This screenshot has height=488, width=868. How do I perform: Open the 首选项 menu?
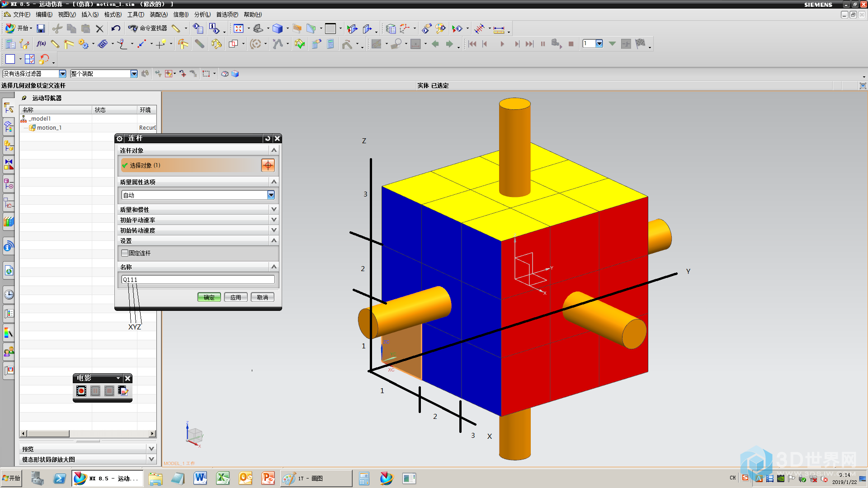click(227, 14)
